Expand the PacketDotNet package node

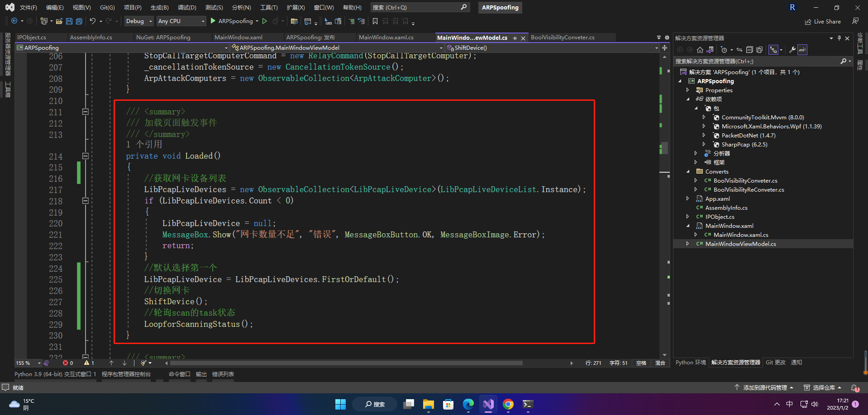(704, 135)
